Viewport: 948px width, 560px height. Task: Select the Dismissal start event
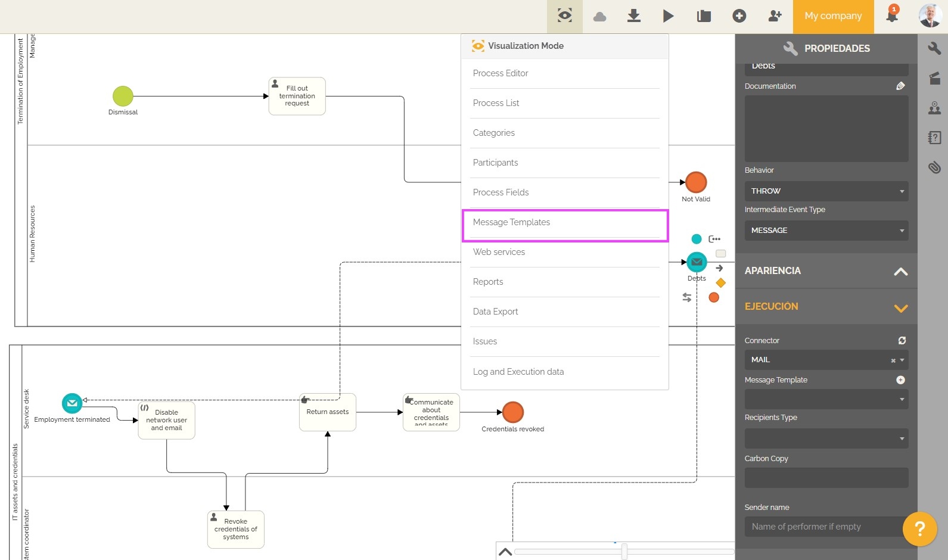coord(123,96)
